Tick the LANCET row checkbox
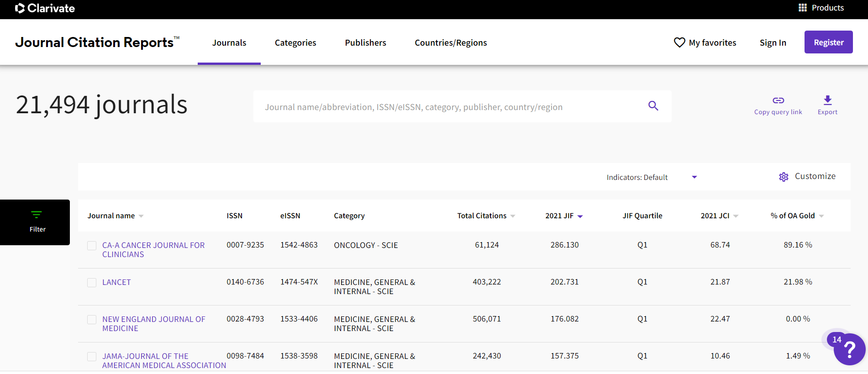Screen dimensions: 868x374 pyautogui.click(x=92, y=283)
